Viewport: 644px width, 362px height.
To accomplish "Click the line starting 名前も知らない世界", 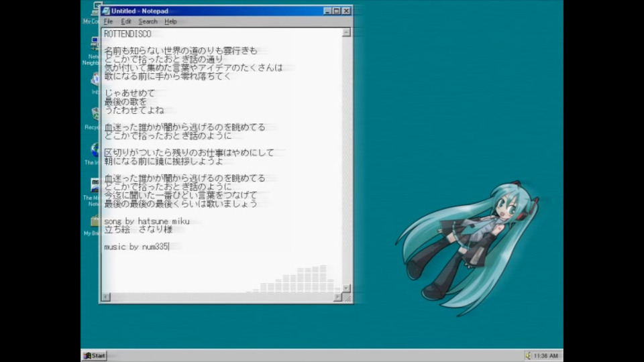I will click(180, 51).
